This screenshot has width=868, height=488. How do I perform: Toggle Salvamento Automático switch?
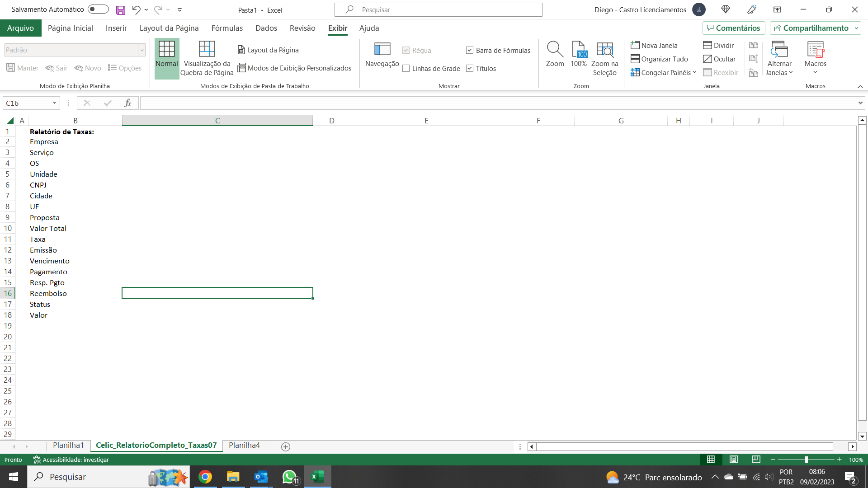tap(98, 9)
